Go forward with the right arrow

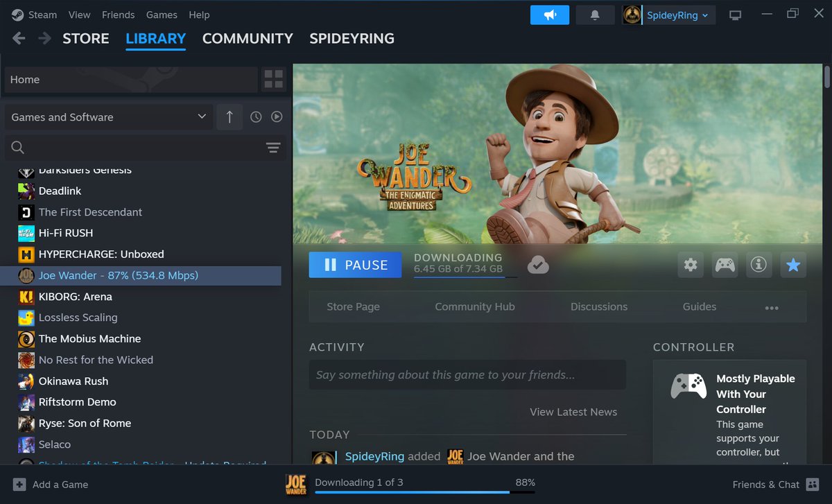coord(44,38)
